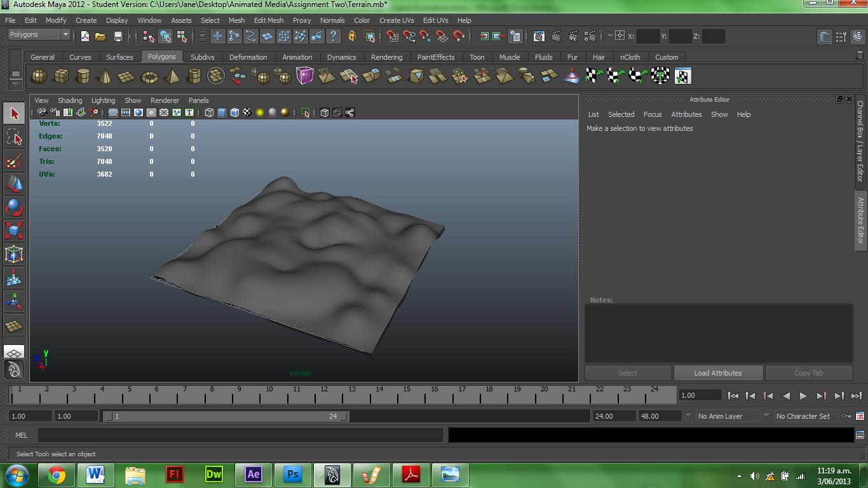Render the current frame clapperboard icon

point(556,36)
